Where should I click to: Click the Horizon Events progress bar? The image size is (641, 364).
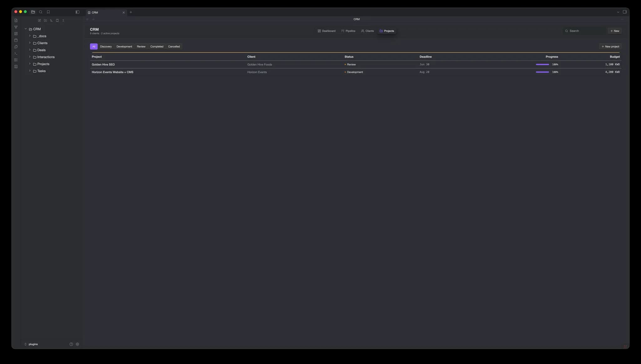coord(542,72)
